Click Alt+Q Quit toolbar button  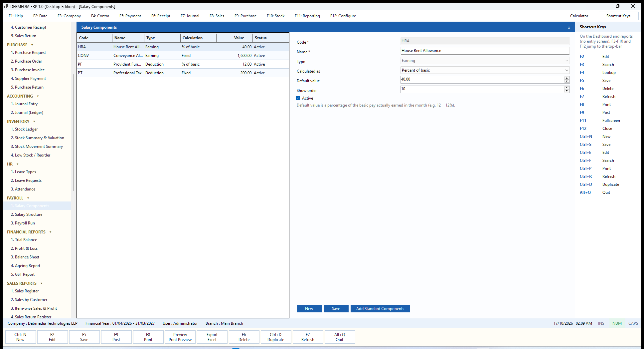click(340, 337)
